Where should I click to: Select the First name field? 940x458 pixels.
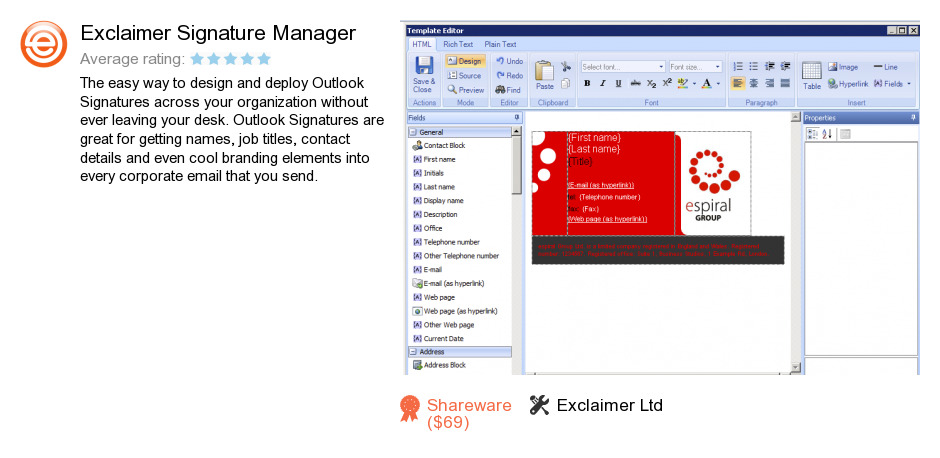click(434, 159)
